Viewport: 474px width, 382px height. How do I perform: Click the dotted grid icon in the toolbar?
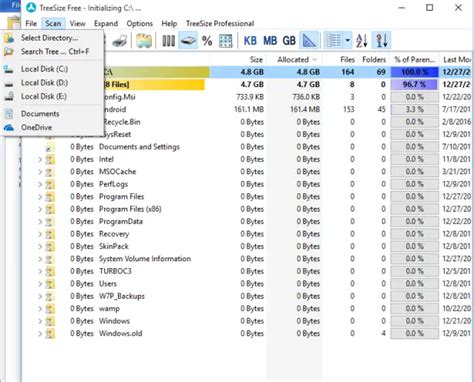[x=226, y=41]
